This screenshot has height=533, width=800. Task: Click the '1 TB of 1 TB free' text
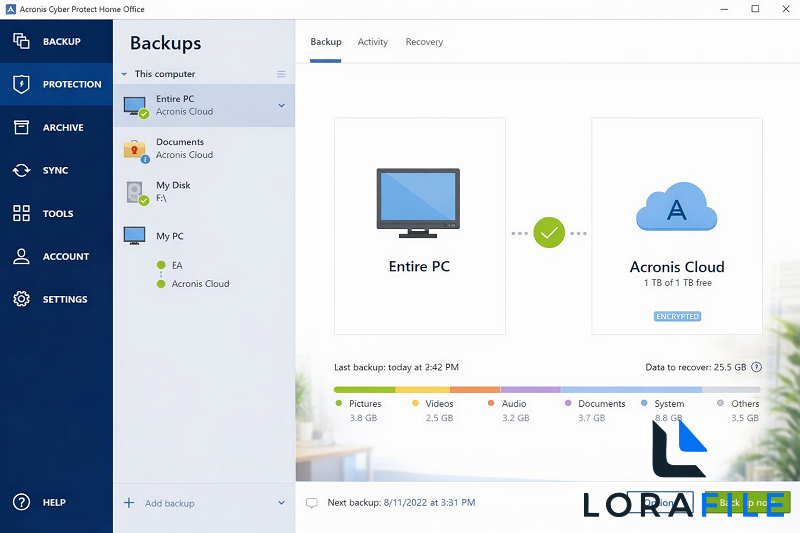click(678, 283)
